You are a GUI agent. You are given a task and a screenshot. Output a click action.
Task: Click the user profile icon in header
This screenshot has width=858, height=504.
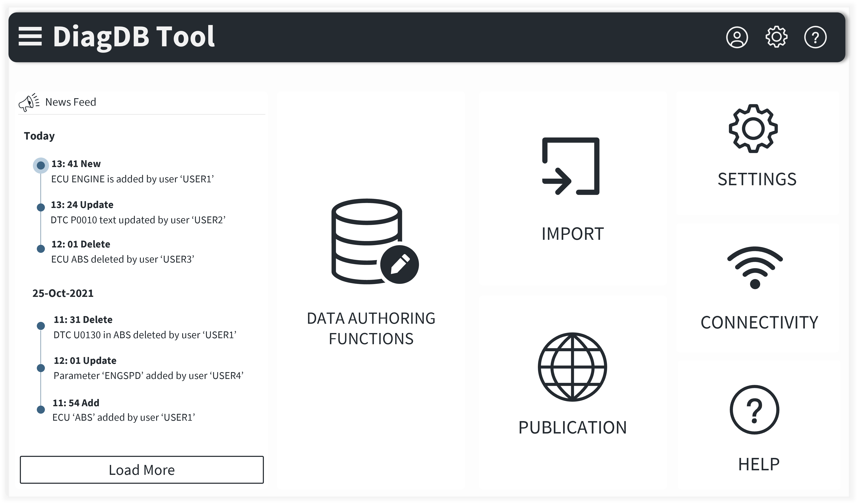737,37
